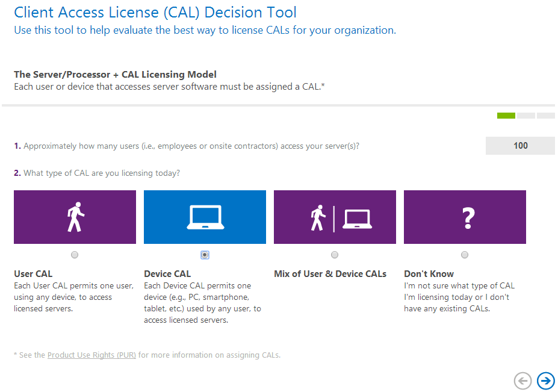Go to next step with right arrow

click(x=546, y=381)
